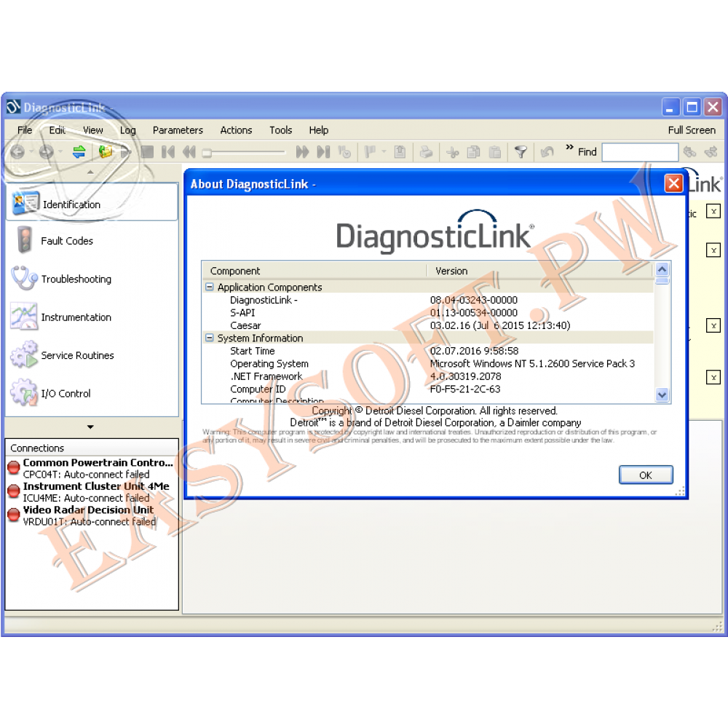Click the yellow open log folder icon
Screen dimensions: 728x728
pos(106,152)
